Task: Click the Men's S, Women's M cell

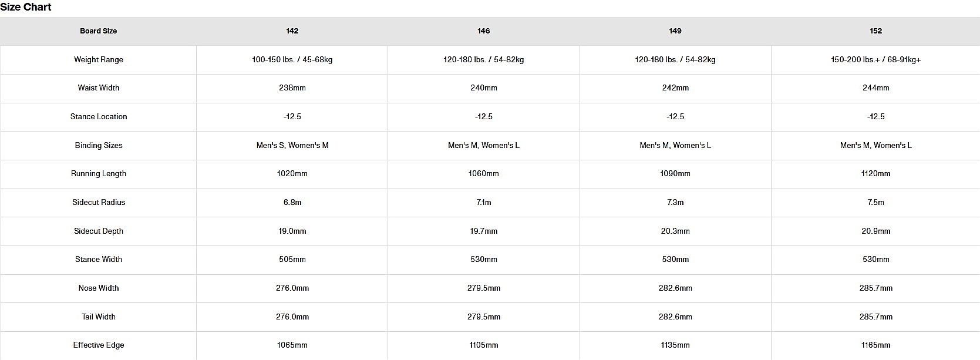Action: point(292,146)
